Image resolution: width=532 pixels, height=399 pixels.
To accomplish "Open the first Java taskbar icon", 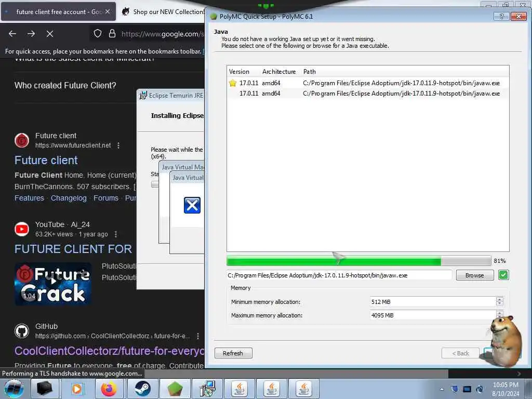I will [240, 389].
